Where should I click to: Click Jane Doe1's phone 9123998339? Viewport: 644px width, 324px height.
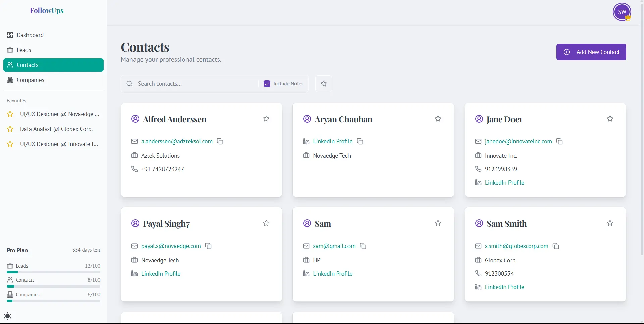[x=501, y=169]
